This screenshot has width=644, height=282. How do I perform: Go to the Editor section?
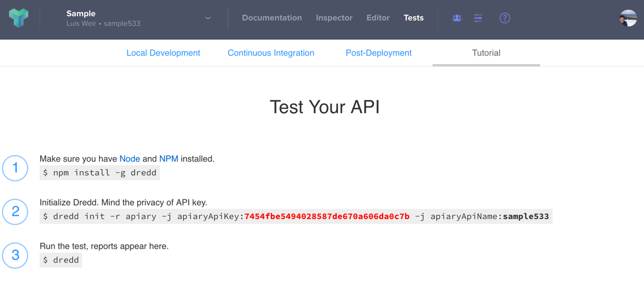coord(378,18)
